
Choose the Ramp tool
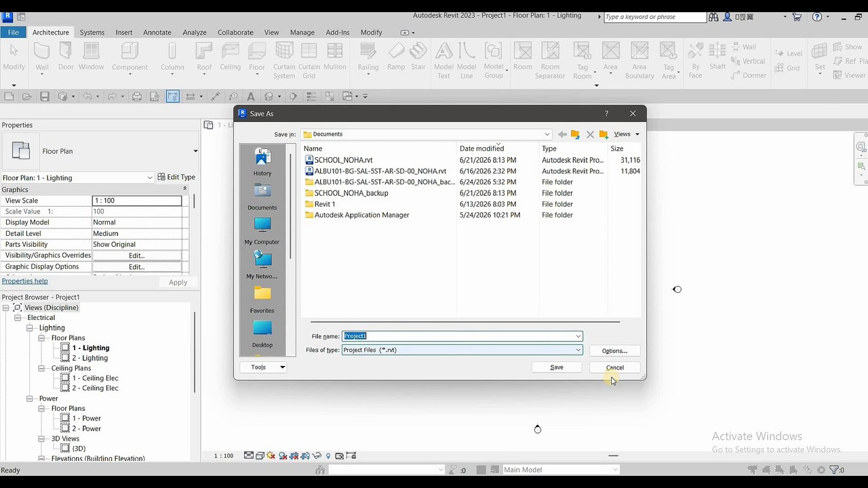(396, 57)
